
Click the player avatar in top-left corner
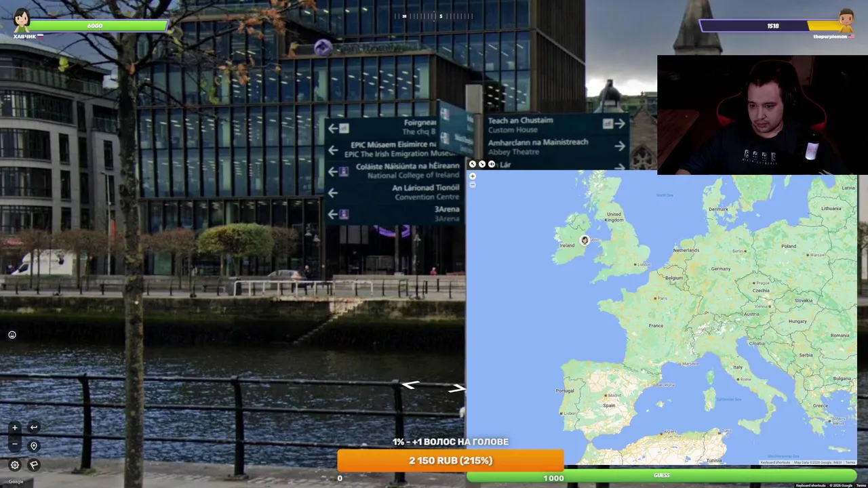[x=22, y=20]
